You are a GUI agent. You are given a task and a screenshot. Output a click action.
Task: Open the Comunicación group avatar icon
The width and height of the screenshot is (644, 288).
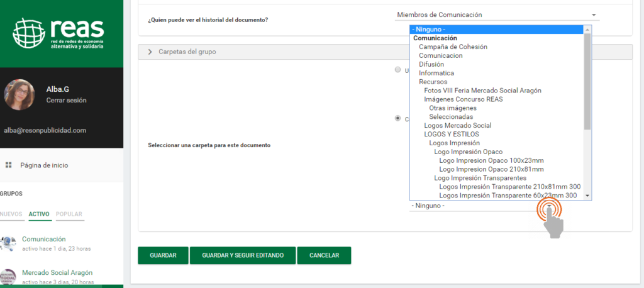8,243
